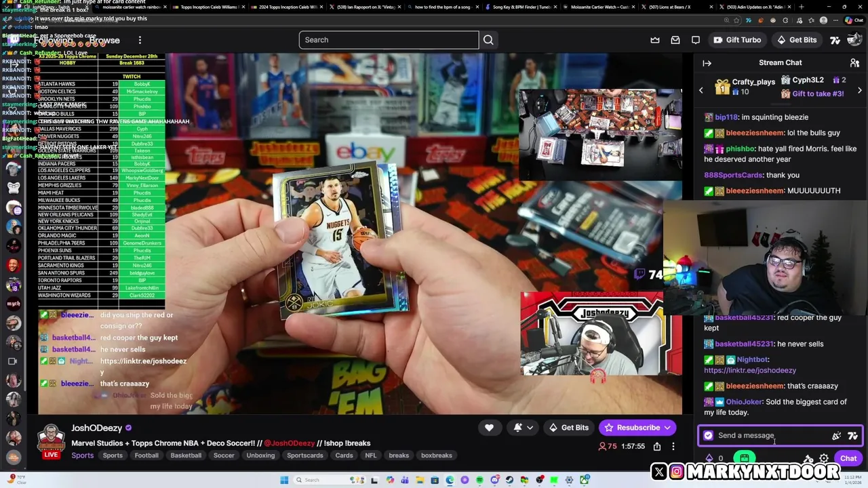Click the search magnifier button
This screenshot has width=868, height=488.
click(488, 40)
